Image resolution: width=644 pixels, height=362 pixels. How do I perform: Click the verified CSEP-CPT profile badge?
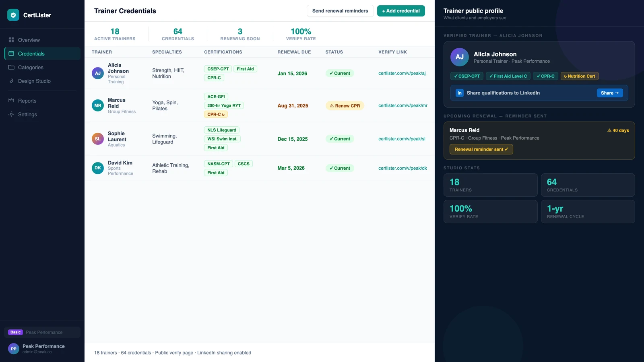tap(467, 76)
